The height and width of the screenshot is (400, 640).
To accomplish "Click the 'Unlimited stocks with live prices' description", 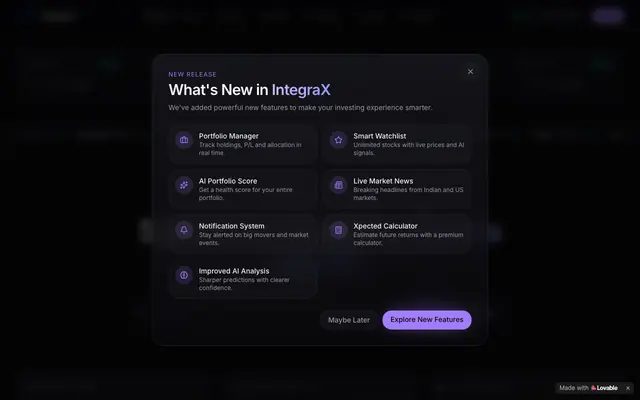I will pyautogui.click(x=409, y=149).
